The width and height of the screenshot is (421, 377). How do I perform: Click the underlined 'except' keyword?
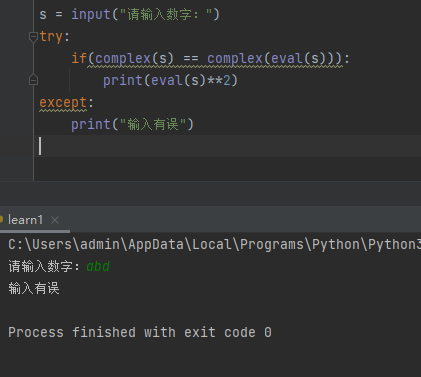coord(63,102)
